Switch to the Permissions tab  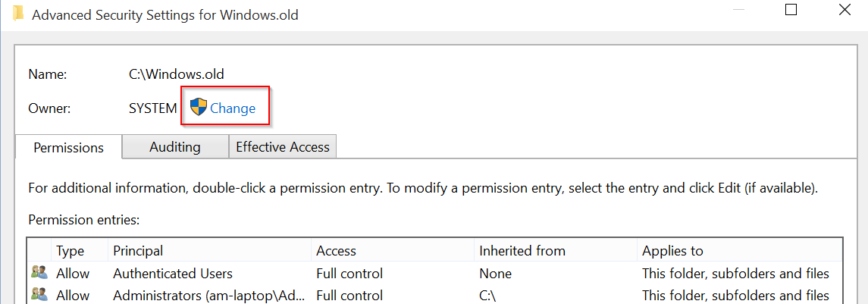point(68,148)
